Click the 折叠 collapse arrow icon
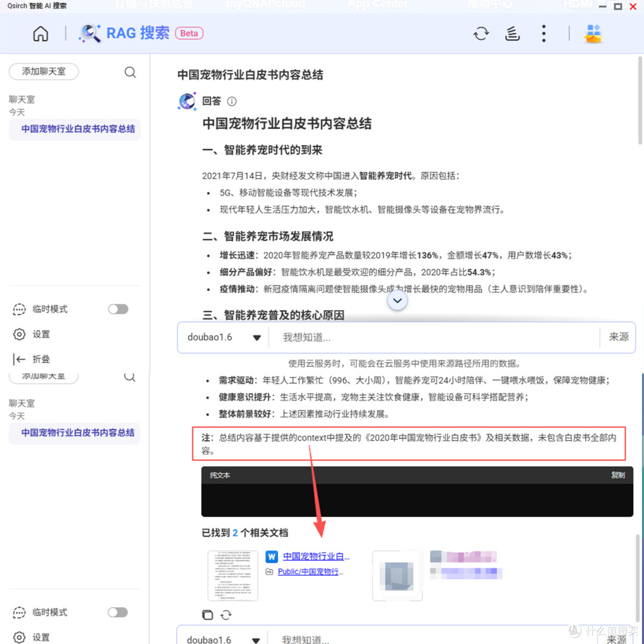 pyautogui.click(x=19, y=359)
